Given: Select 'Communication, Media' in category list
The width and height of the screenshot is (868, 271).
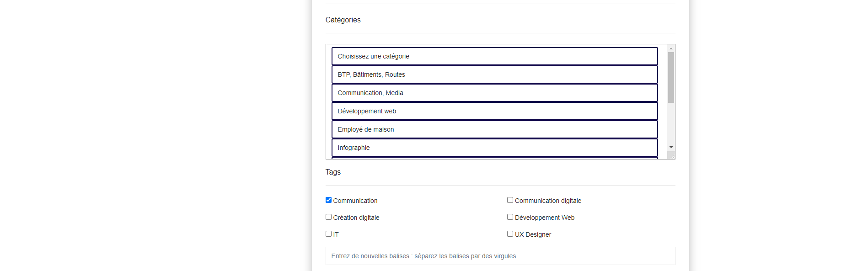Looking at the screenshot, I should [494, 93].
